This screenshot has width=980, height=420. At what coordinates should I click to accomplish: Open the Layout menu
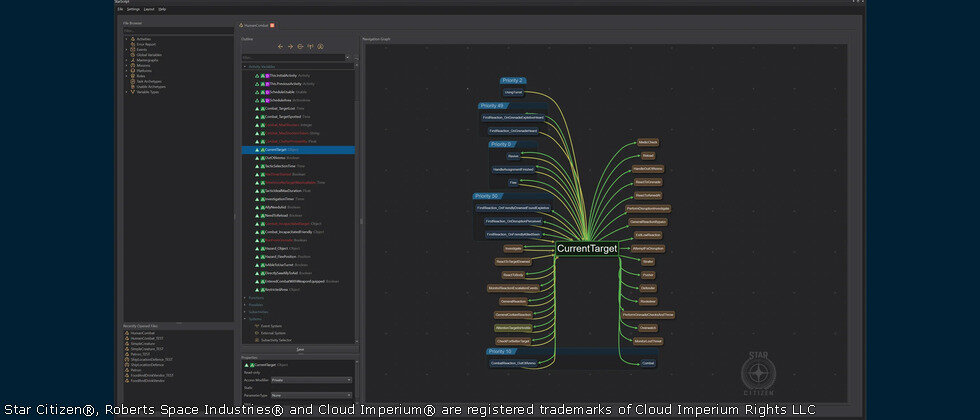coord(149,9)
